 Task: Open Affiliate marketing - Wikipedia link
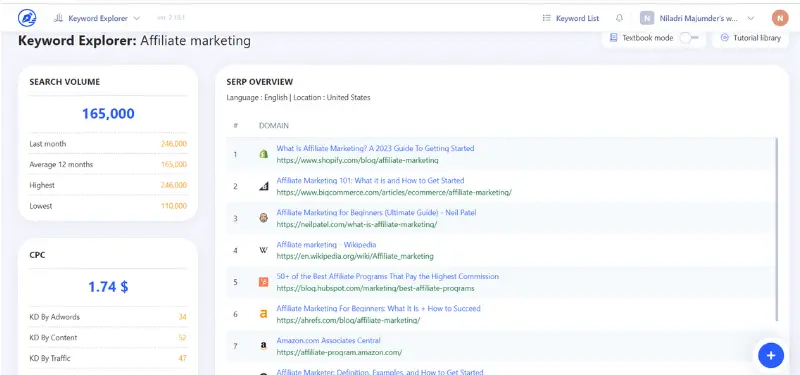(x=326, y=245)
